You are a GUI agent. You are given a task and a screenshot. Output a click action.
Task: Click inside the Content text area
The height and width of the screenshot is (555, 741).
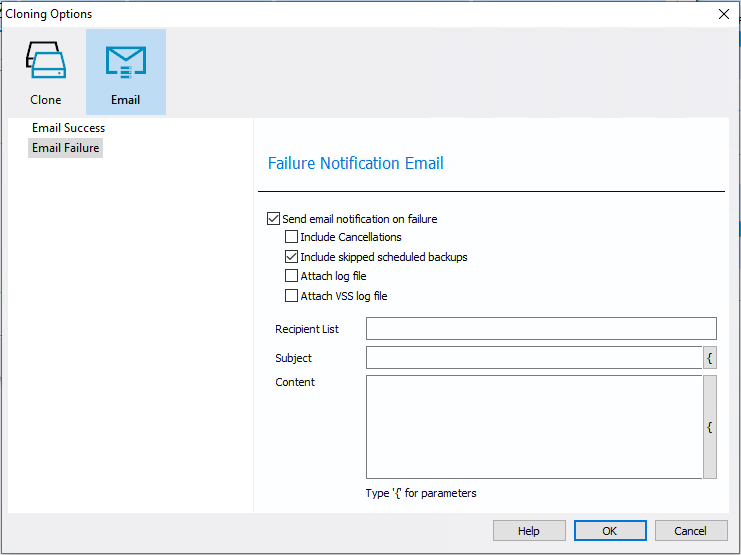[x=533, y=427]
